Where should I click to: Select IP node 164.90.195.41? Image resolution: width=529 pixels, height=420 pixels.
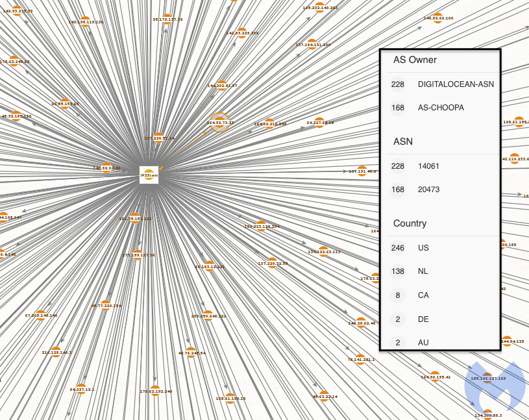point(436,377)
